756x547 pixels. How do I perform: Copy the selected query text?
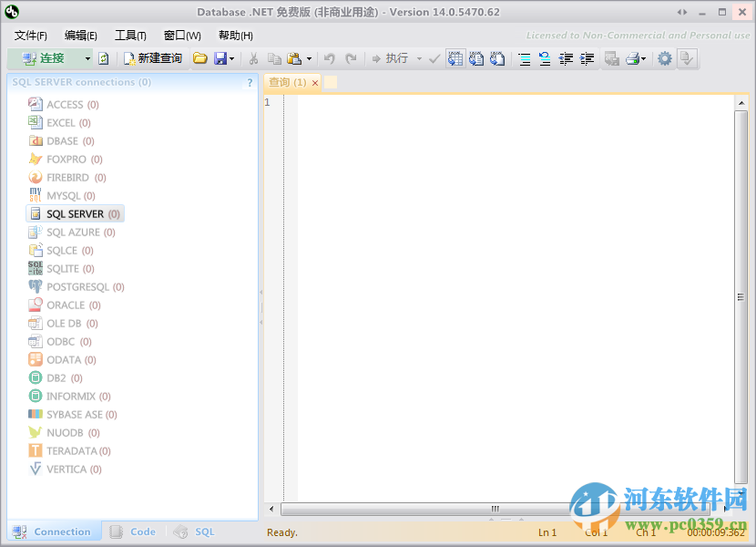tap(273, 58)
